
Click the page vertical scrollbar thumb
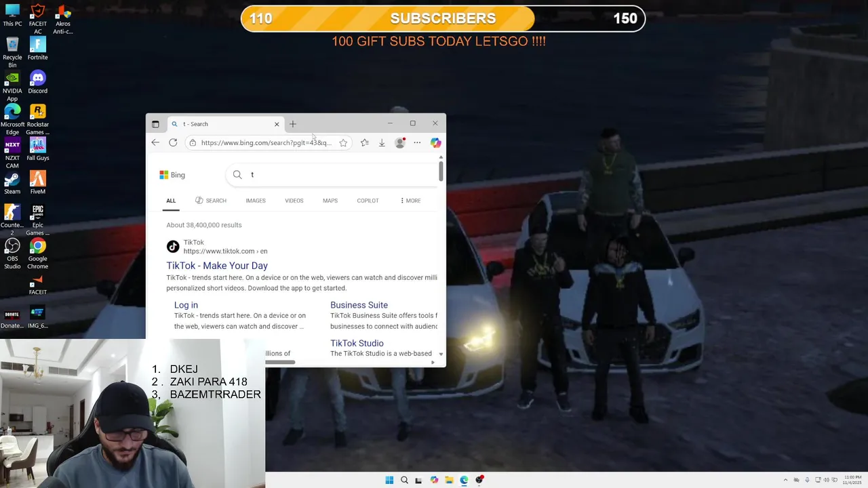[441, 170]
